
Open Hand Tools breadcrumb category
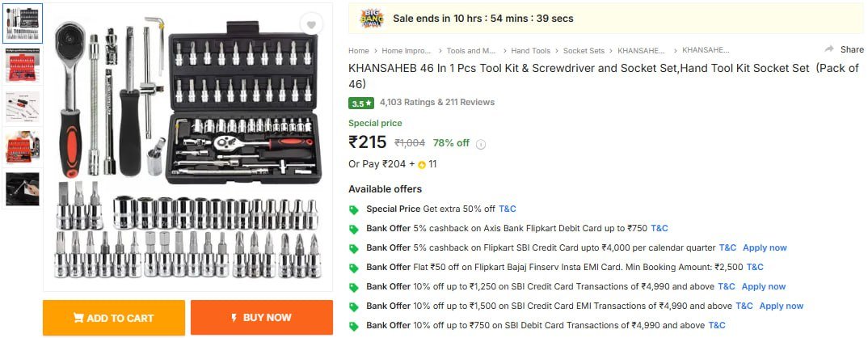(x=530, y=50)
